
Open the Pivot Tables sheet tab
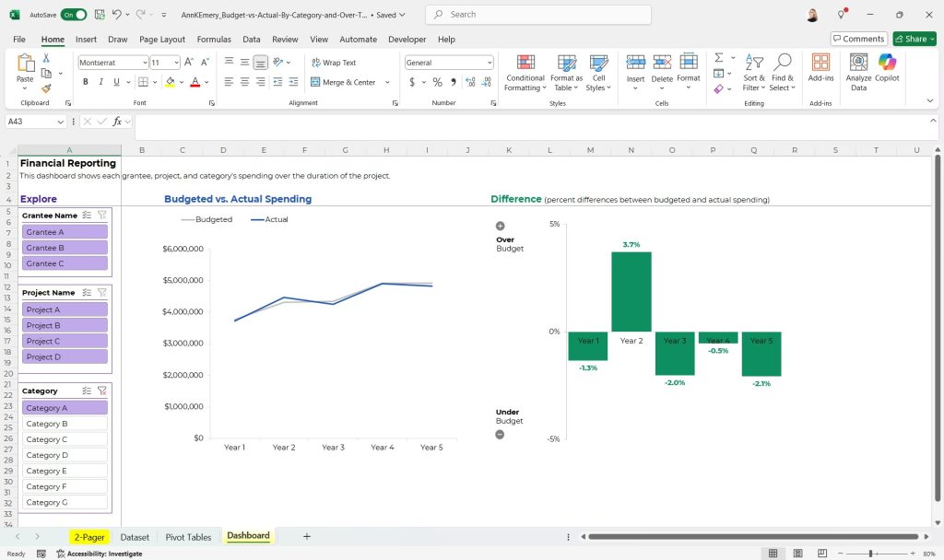pyautogui.click(x=188, y=537)
